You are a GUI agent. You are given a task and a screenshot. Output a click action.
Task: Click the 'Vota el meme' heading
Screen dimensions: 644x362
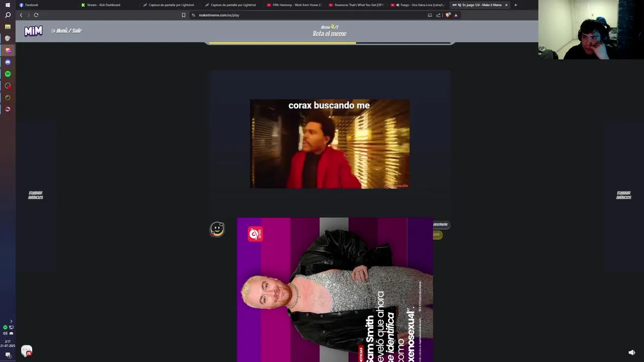point(330,34)
